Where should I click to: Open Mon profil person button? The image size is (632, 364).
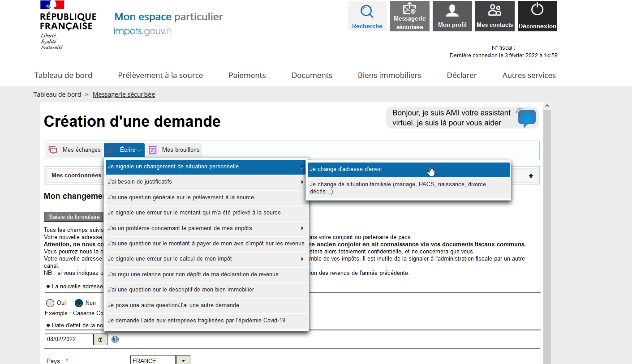tap(452, 16)
